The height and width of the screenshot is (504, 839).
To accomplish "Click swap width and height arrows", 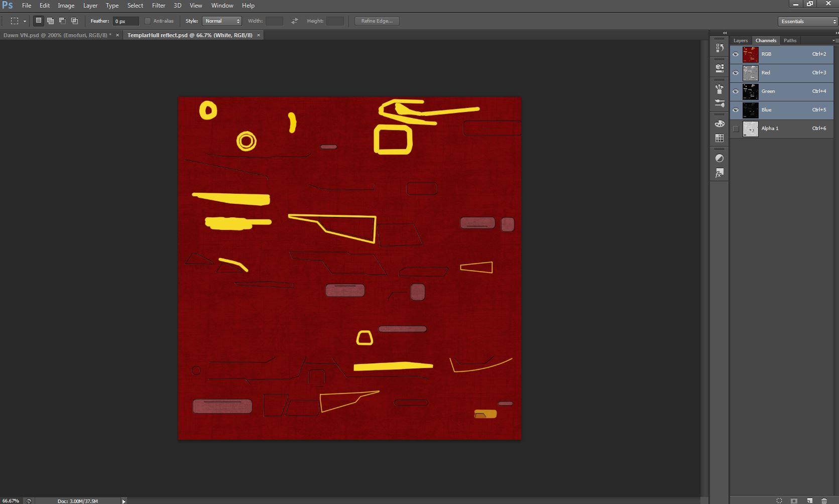I will click(x=295, y=21).
